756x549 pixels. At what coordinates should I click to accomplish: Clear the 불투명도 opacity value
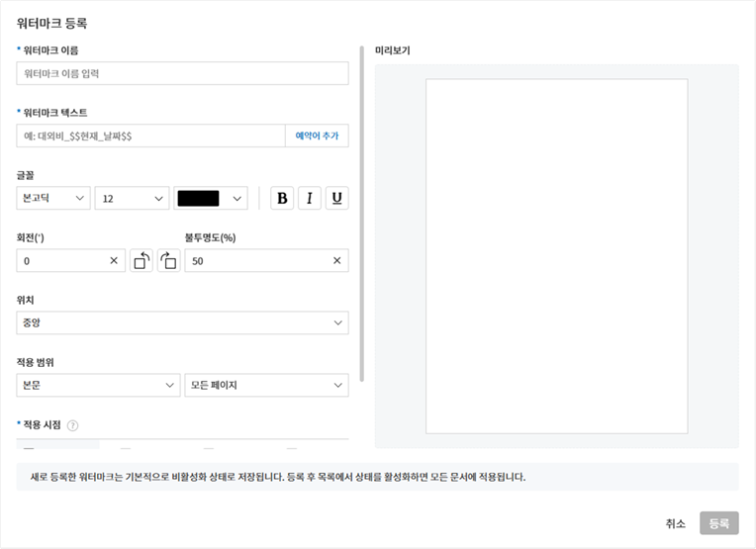click(x=336, y=261)
